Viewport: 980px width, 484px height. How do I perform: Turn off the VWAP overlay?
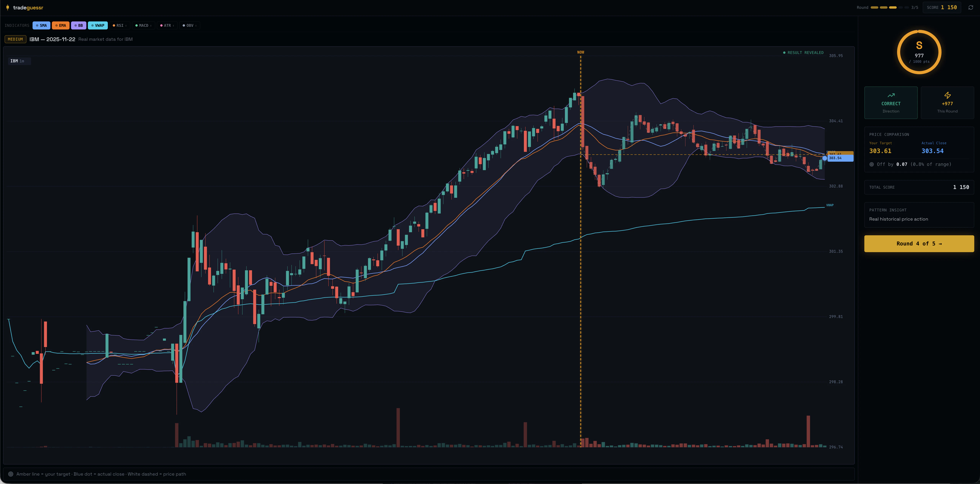(x=98, y=25)
